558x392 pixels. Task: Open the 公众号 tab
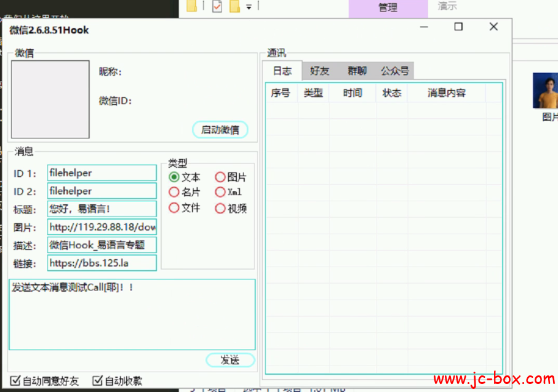point(394,71)
